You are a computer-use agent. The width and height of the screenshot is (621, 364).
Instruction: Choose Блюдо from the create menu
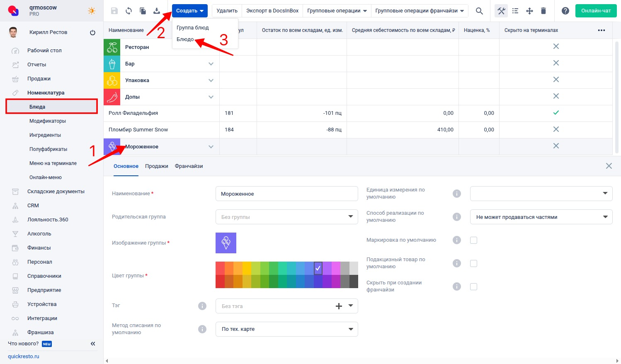point(185,39)
